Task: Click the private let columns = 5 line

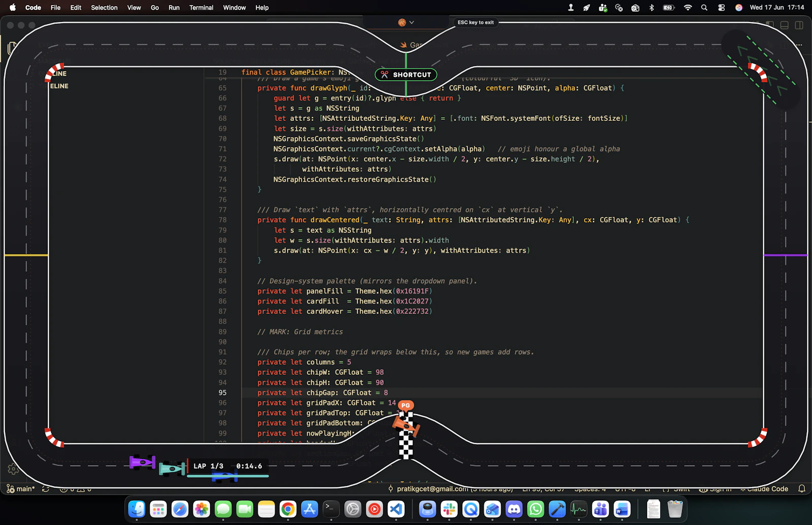Action: (x=304, y=362)
